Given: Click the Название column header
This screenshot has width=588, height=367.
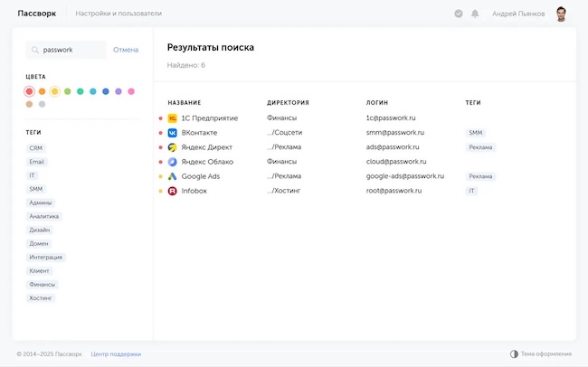Looking at the screenshot, I should click(x=185, y=103).
